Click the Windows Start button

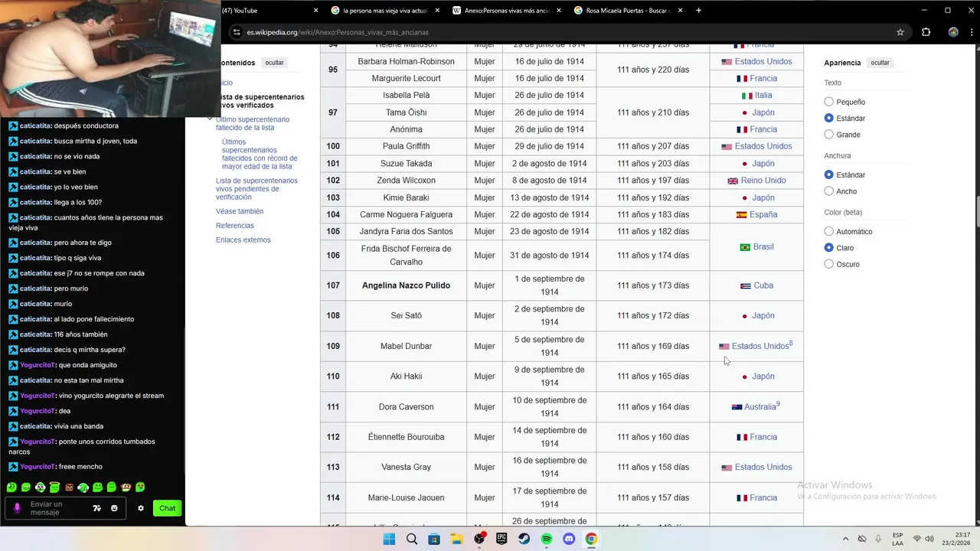point(389,539)
